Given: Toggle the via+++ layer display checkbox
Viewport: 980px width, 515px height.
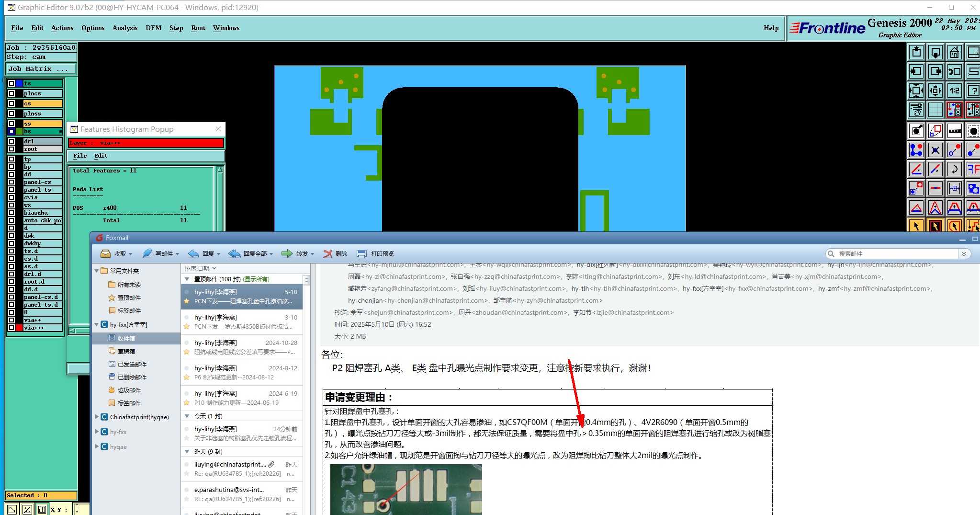Looking at the screenshot, I should click(x=11, y=328).
